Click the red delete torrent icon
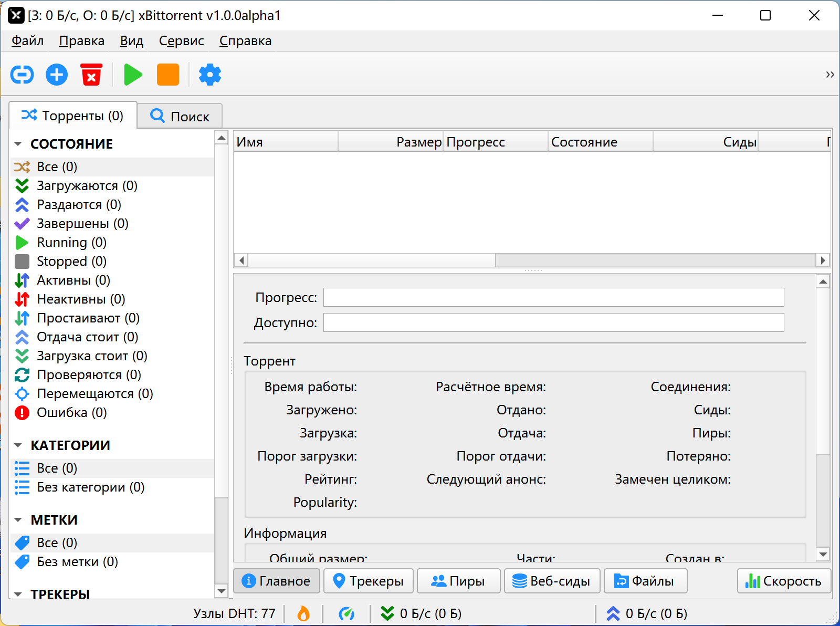840x626 pixels. point(91,75)
